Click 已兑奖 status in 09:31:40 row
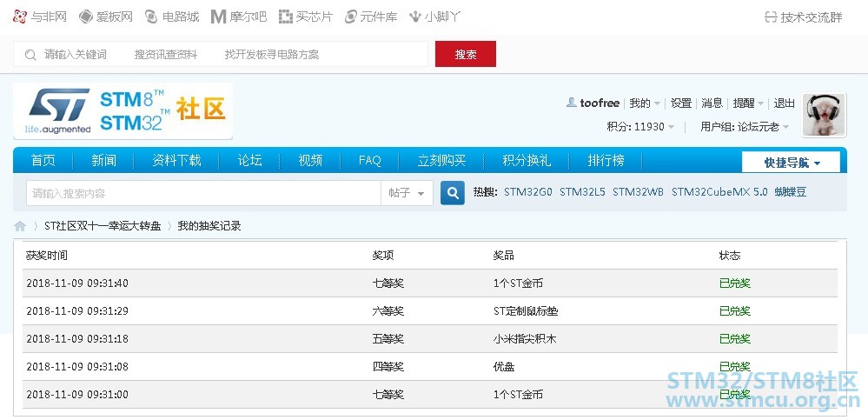Viewport: 868px width, 420px height. point(734,283)
